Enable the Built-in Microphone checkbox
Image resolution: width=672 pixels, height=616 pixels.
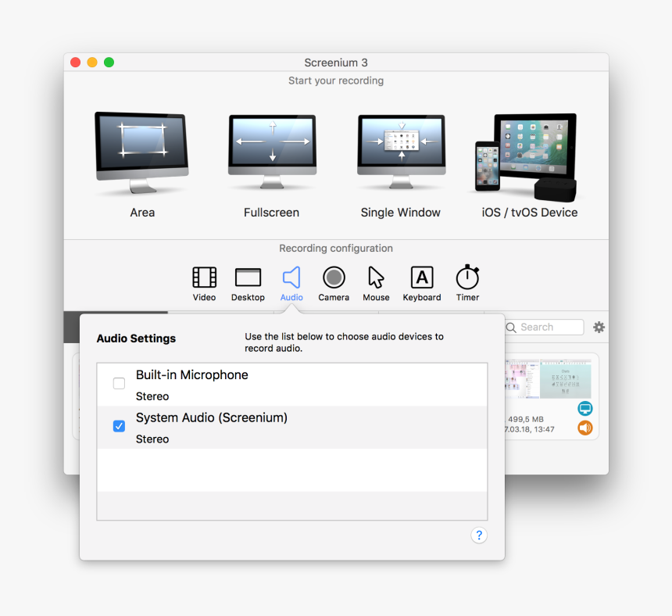119,383
